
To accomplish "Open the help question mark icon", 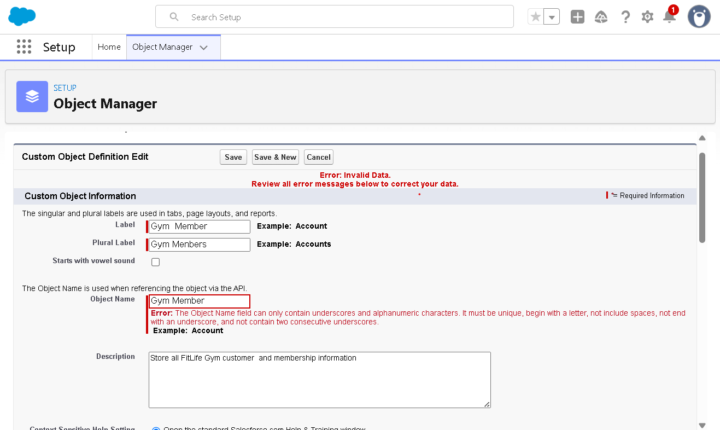I will coord(625,17).
